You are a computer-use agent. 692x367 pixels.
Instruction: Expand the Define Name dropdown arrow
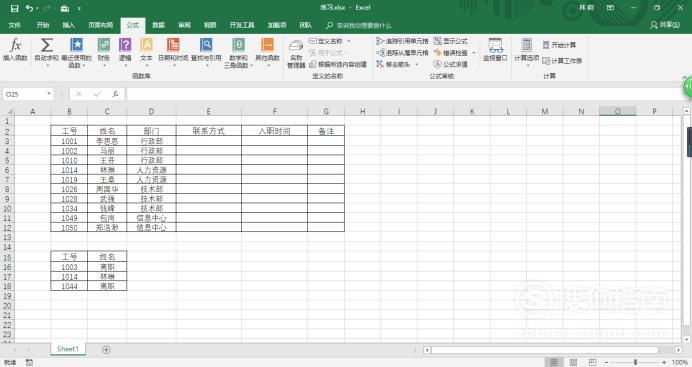tap(349, 41)
